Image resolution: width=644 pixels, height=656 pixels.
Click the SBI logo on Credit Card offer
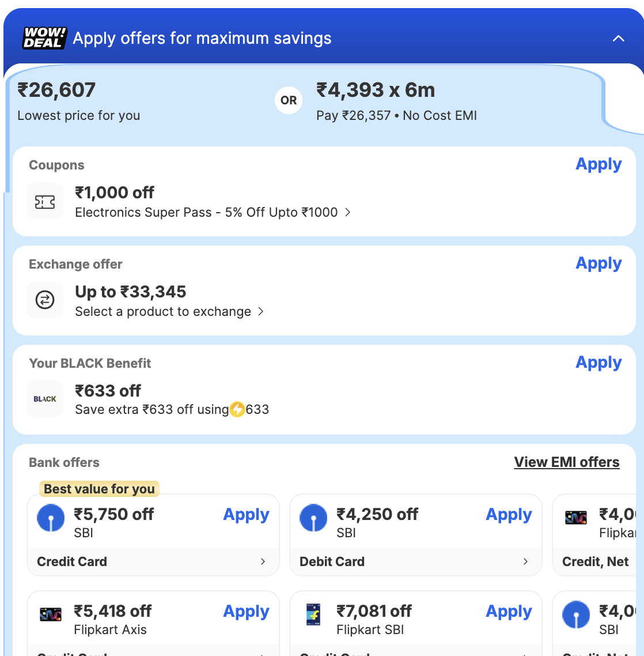(51, 518)
